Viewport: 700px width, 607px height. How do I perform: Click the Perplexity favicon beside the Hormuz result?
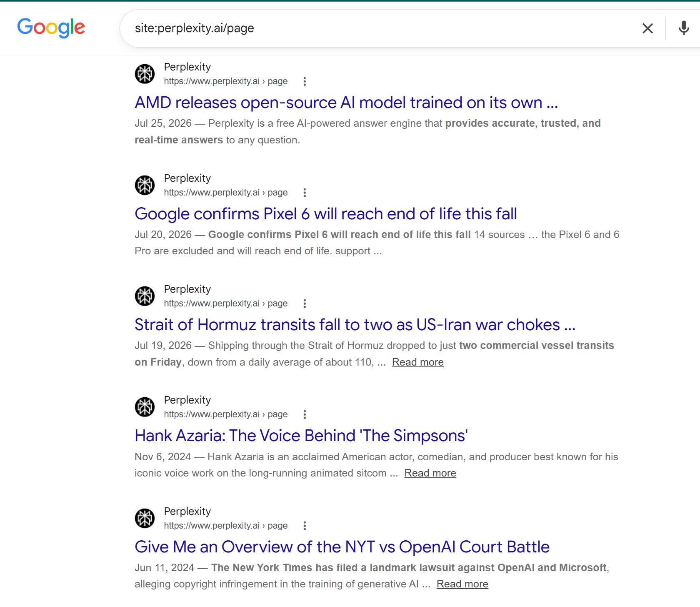(x=145, y=296)
